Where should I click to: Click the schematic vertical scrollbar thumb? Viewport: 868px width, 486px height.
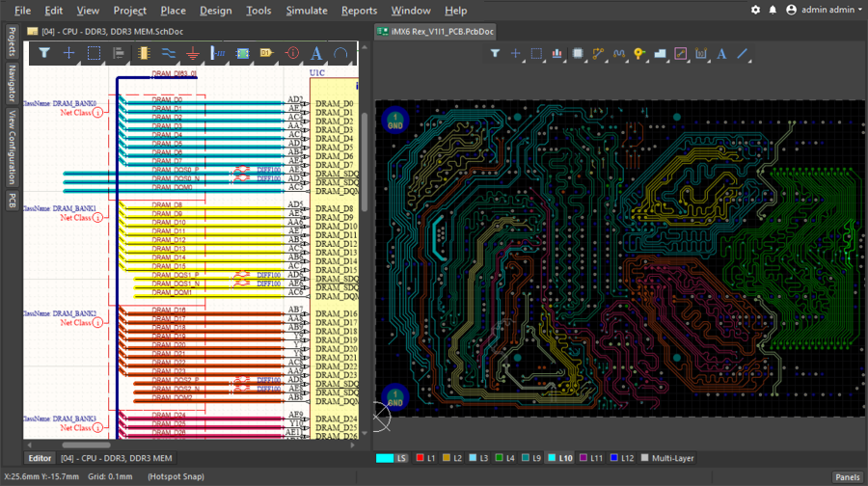coord(365,162)
